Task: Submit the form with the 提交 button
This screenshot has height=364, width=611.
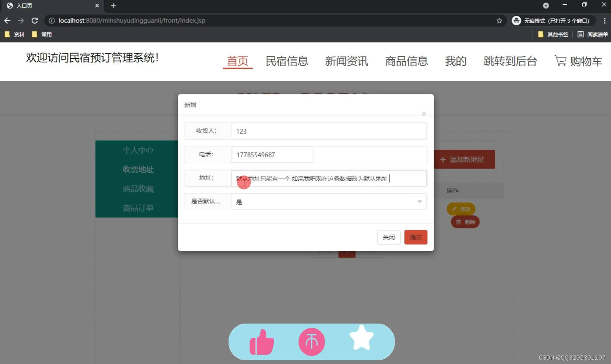Action: [416, 237]
